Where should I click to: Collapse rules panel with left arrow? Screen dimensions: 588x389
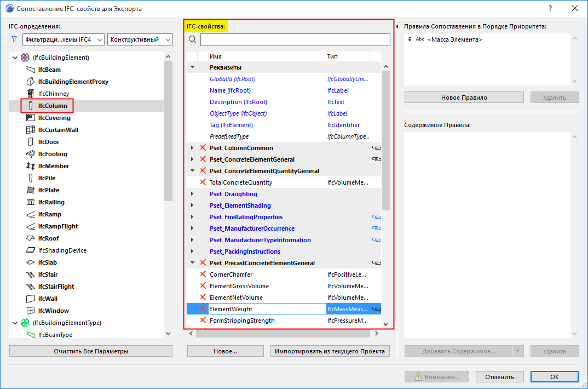397,27
